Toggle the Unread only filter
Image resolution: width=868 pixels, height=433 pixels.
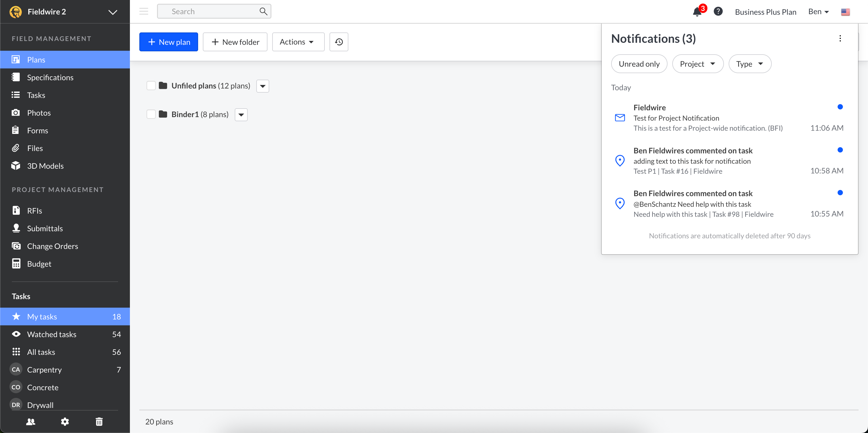click(639, 64)
